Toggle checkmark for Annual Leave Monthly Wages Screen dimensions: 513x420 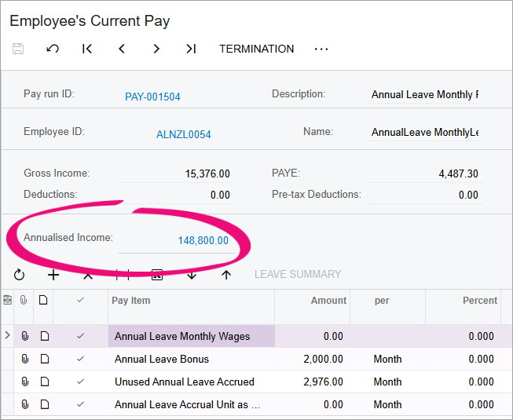(x=80, y=336)
